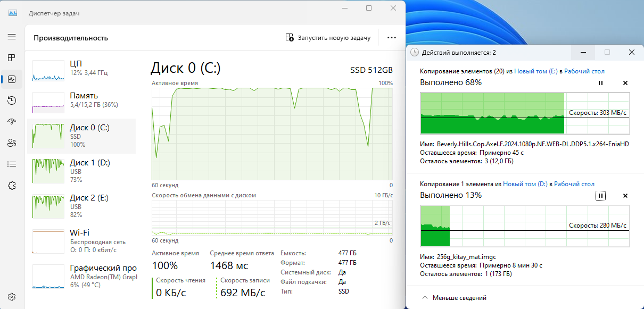Click Выполнено 13% text
Image resolution: width=644 pixels, height=309 pixels.
[451, 195]
